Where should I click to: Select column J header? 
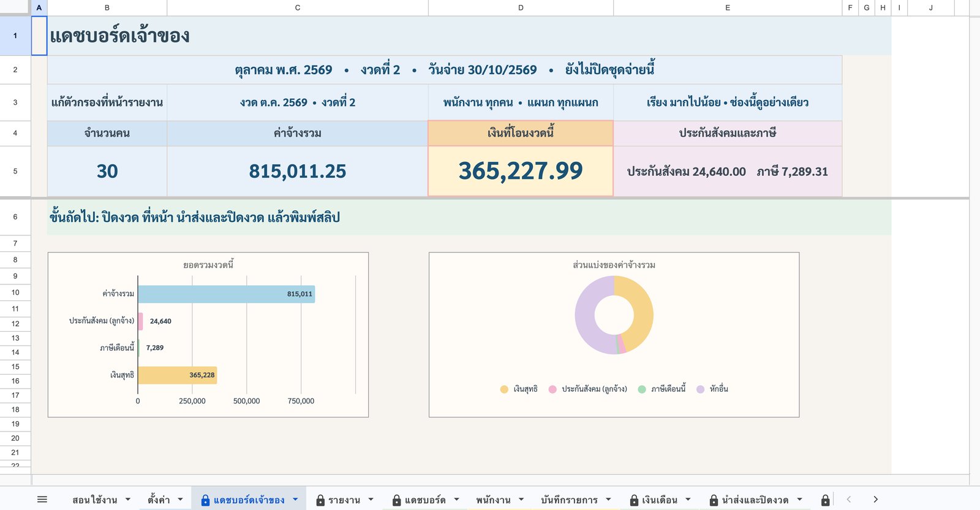pyautogui.click(x=930, y=7)
